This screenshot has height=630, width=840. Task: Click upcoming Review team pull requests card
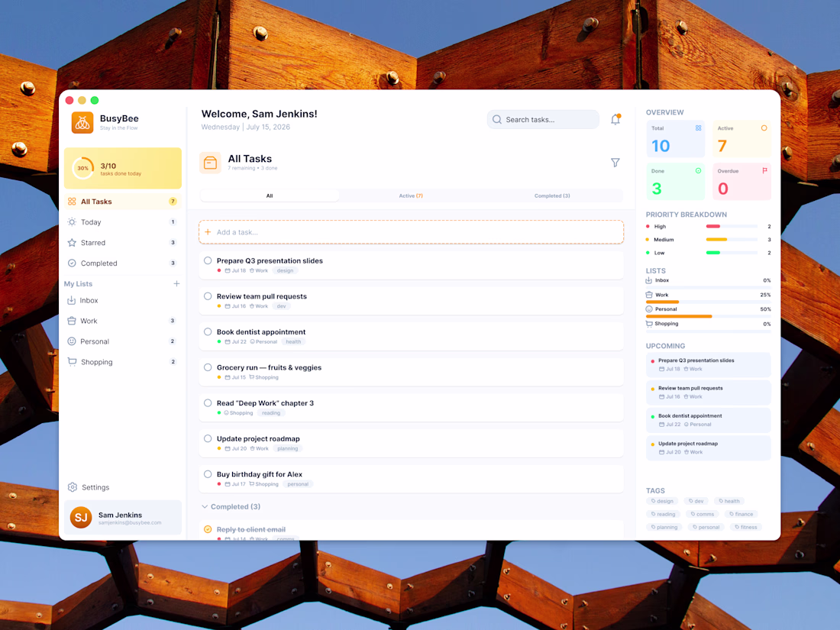[708, 393]
